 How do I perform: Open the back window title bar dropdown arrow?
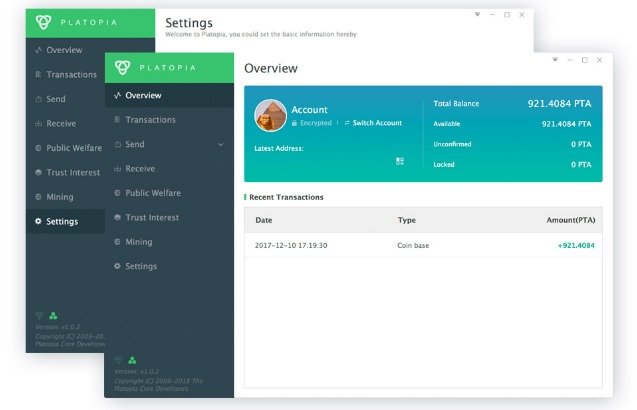point(477,14)
